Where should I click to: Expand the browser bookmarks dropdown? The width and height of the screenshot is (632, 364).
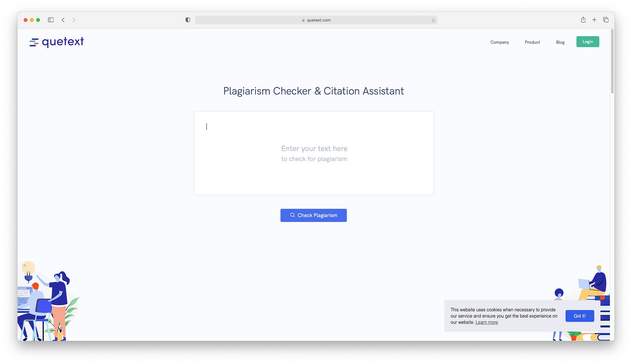pos(50,19)
